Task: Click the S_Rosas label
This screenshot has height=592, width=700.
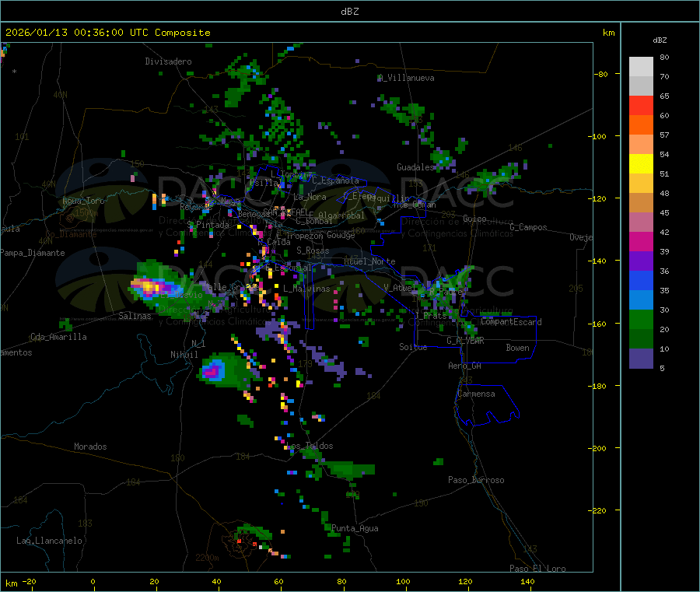Action: [x=313, y=250]
